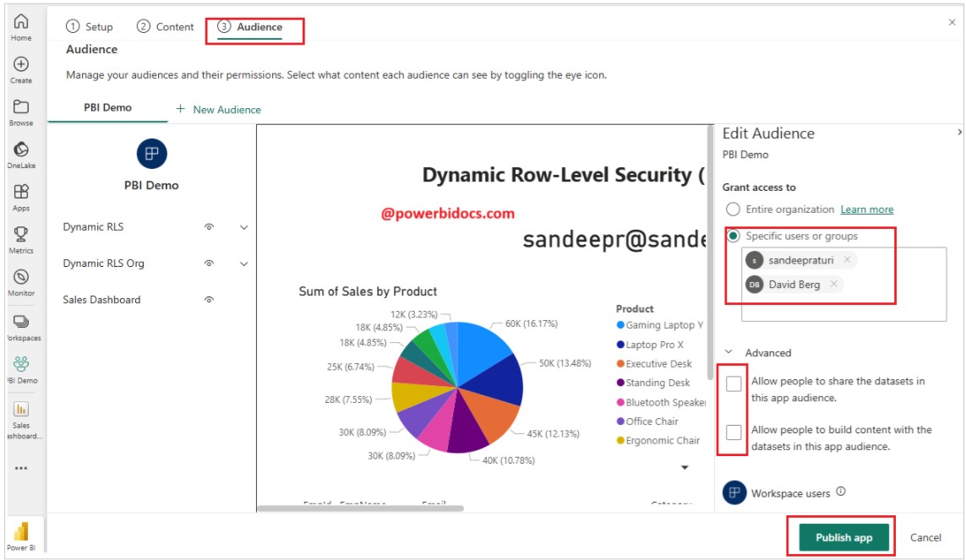Screen dimensions: 966x560
Task: Remove David Berg from specific users list
Action: (x=835, y=285)
